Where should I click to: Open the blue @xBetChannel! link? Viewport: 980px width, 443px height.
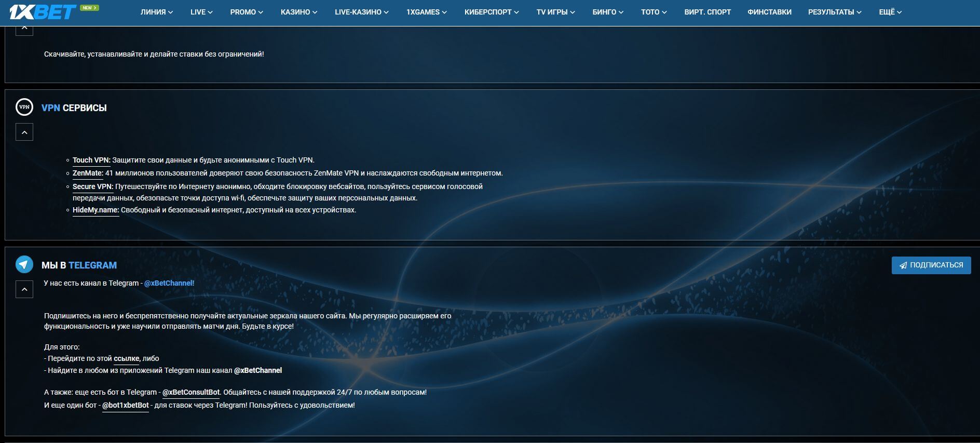point(169,283)
